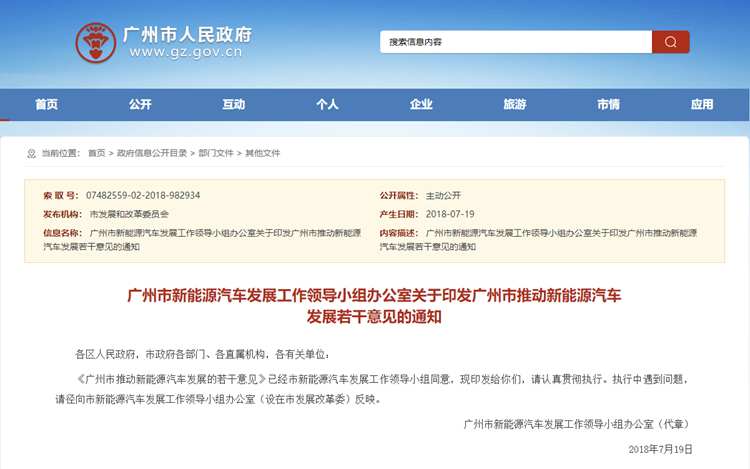The image size is (750, 469).
Task: Go to the 公开 navigation item
Action: click(140, 104)
